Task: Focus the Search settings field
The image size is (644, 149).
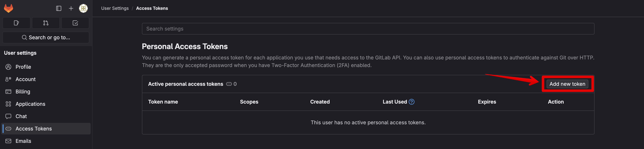Action: point(368,29)
